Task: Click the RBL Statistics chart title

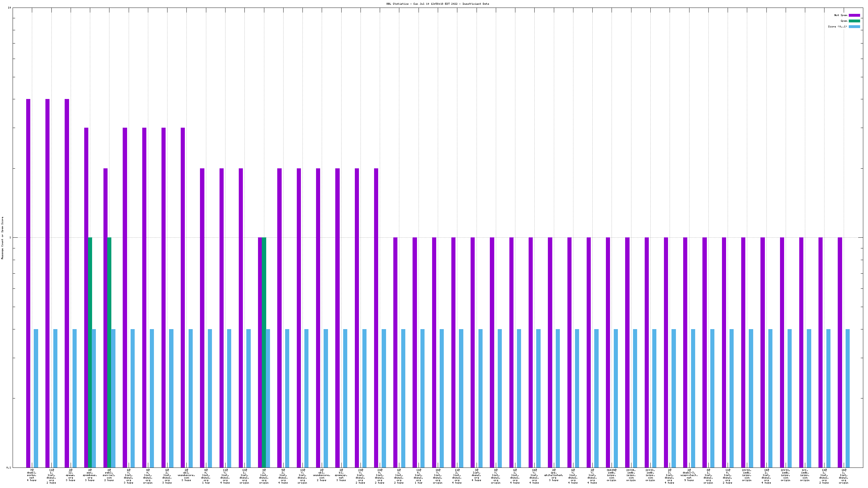Action: (x=437, y=4)
